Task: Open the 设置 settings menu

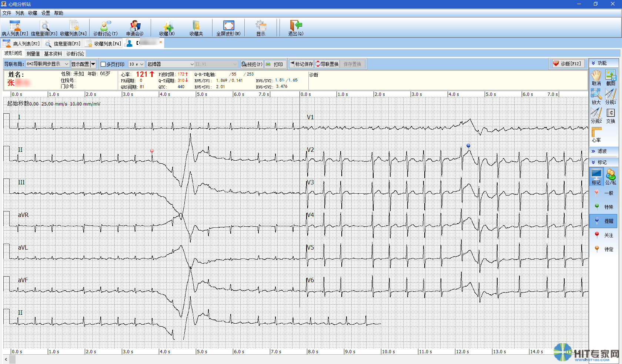Action: [x=46, y=13]
